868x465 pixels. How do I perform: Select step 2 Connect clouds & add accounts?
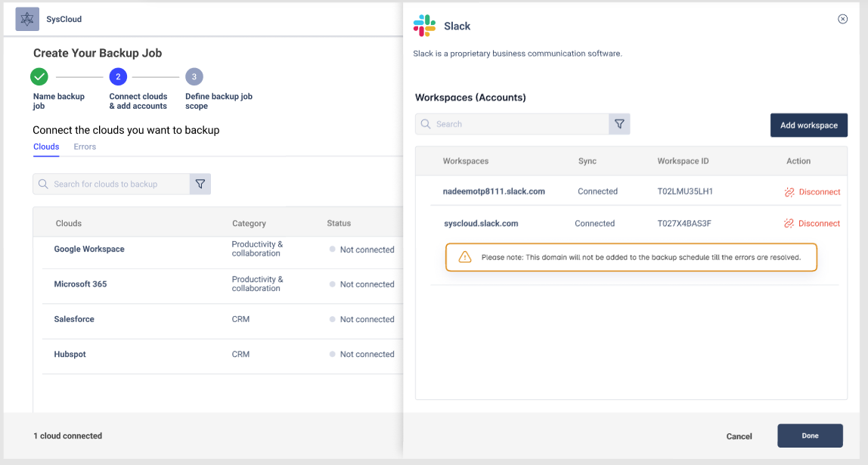tap(118, 76)
